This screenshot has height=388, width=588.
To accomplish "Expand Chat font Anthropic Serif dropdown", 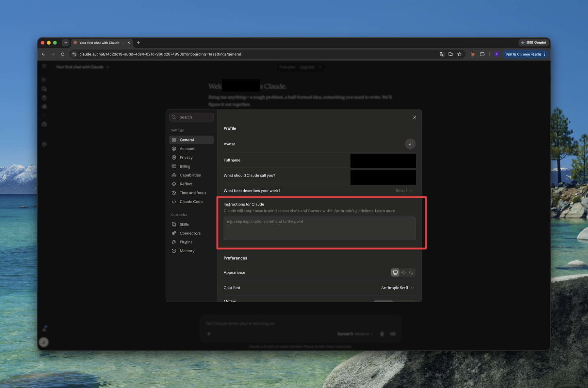I will pyautogui.click(x=398, y=288).
